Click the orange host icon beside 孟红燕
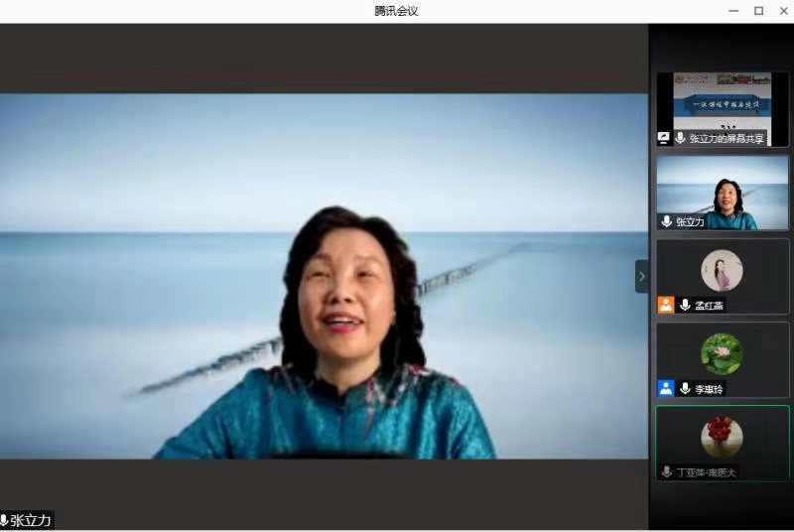 (665, 305)
